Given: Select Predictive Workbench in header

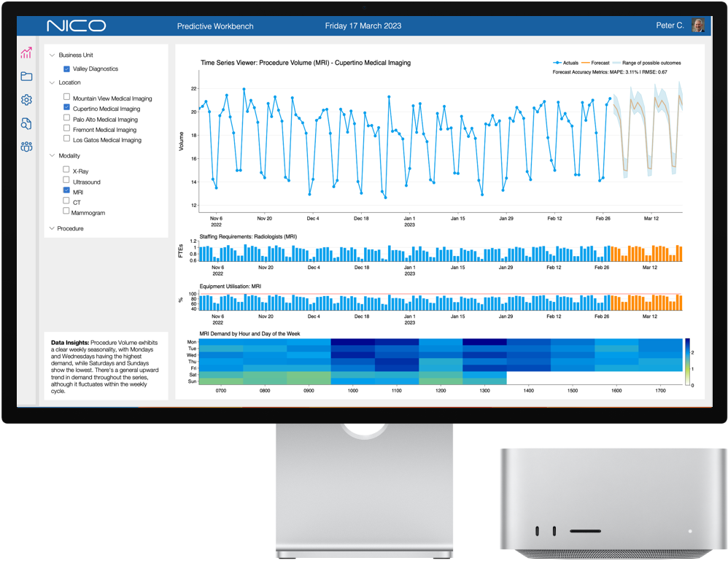Looking at the screenshot, I should coord(215,26).
